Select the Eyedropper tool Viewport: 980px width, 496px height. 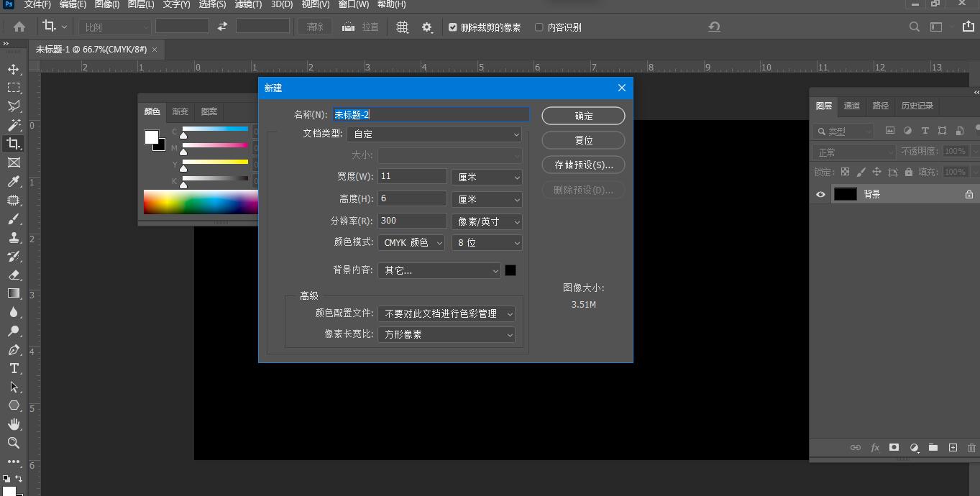[x=14, y=181]
